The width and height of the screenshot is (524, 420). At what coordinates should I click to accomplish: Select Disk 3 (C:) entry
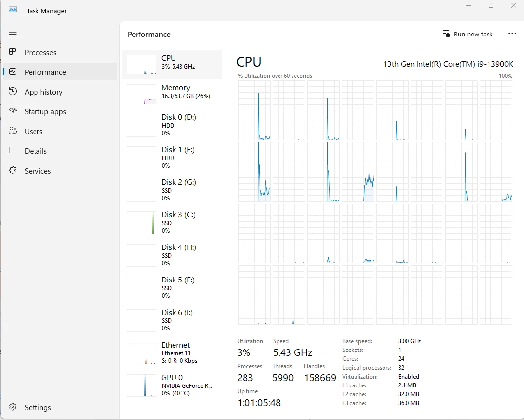pos(172,222)
